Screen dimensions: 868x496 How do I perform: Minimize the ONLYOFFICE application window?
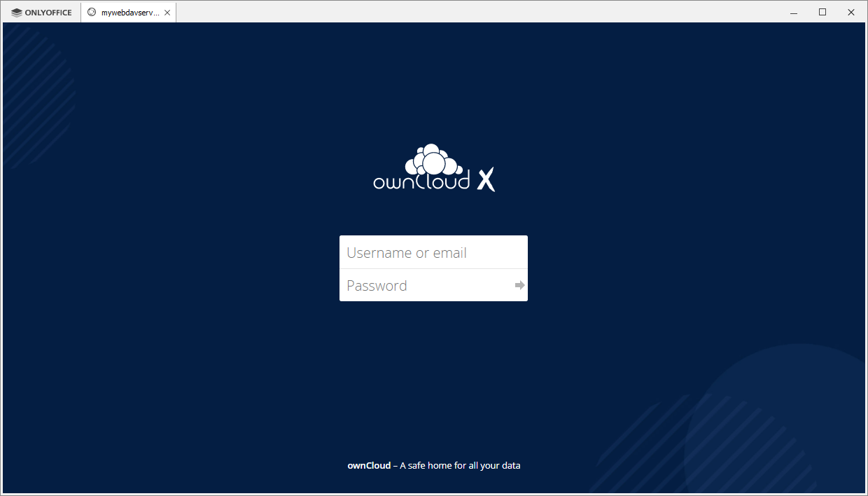click(x=793, y=12)
